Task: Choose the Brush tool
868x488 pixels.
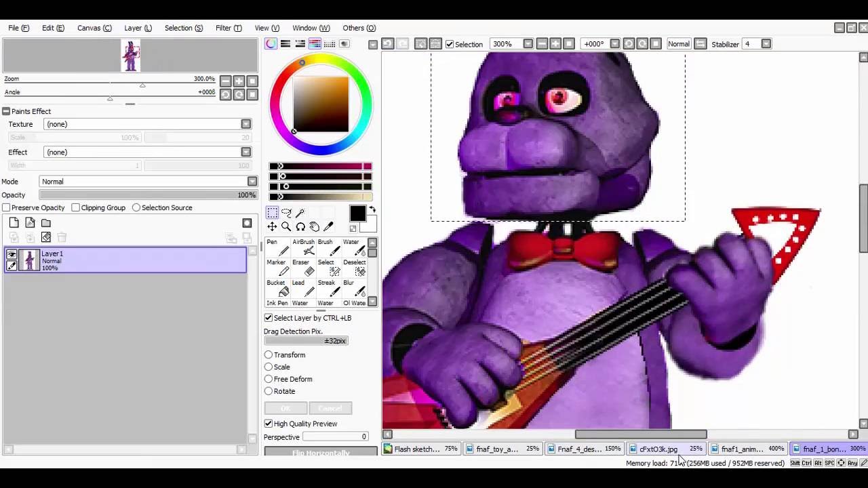Action: click(x=328, y=247)
